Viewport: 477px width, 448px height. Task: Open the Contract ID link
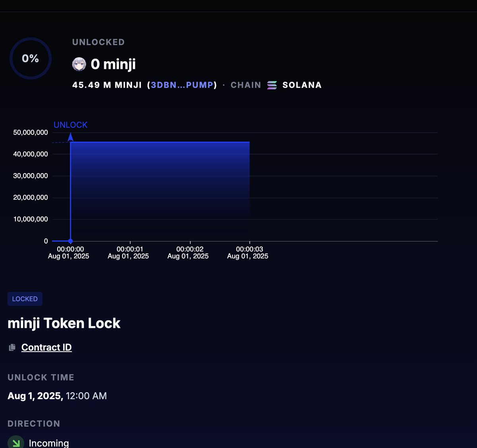47,347
